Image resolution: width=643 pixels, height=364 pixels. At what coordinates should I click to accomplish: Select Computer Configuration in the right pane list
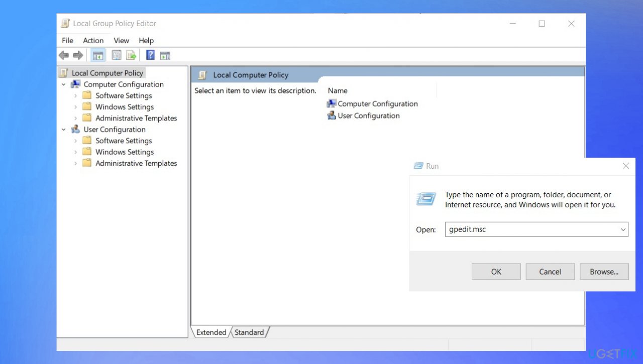(372, 104)
